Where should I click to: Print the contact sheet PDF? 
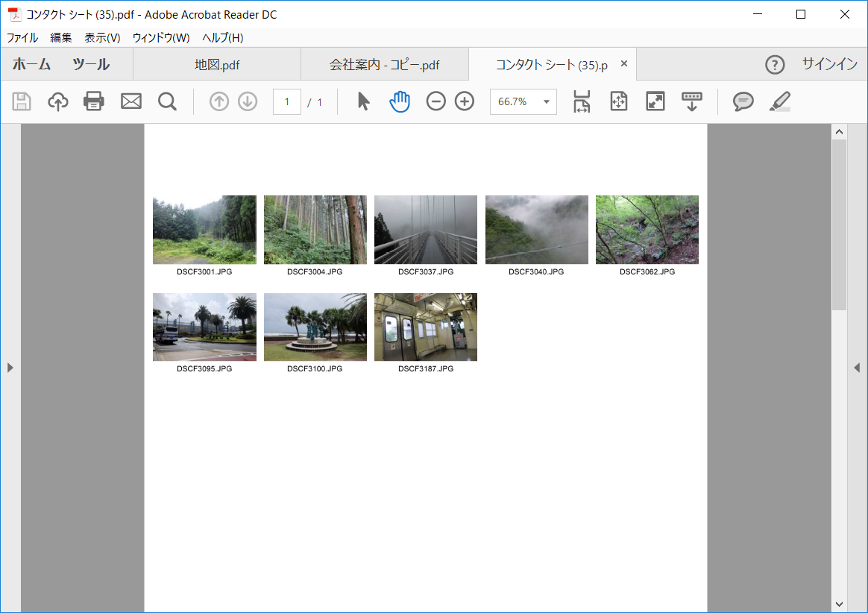click(92, 101)
